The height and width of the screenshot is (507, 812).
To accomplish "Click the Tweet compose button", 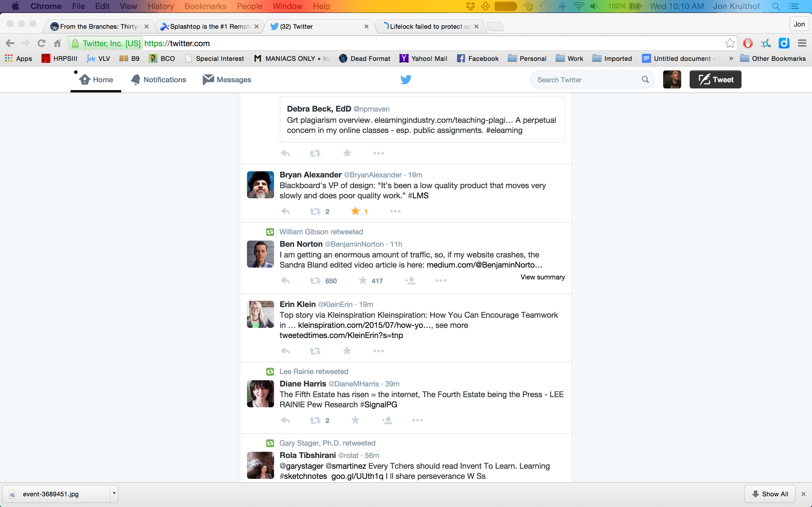I will [x=715, y=80].
